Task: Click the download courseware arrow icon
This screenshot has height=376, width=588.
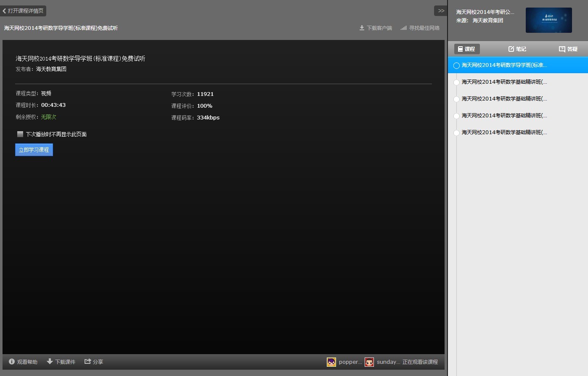Action: point(50,361)
